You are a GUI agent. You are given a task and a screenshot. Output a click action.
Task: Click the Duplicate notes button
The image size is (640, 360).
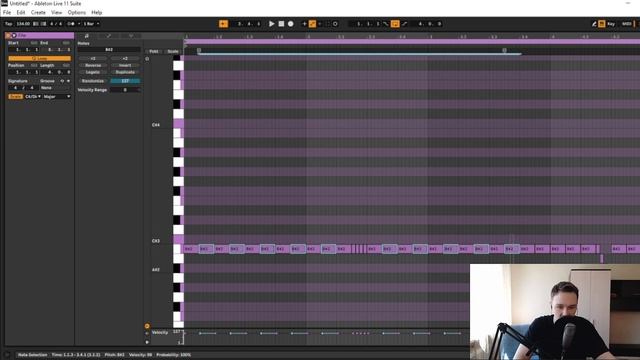click(x=125, y=72)
